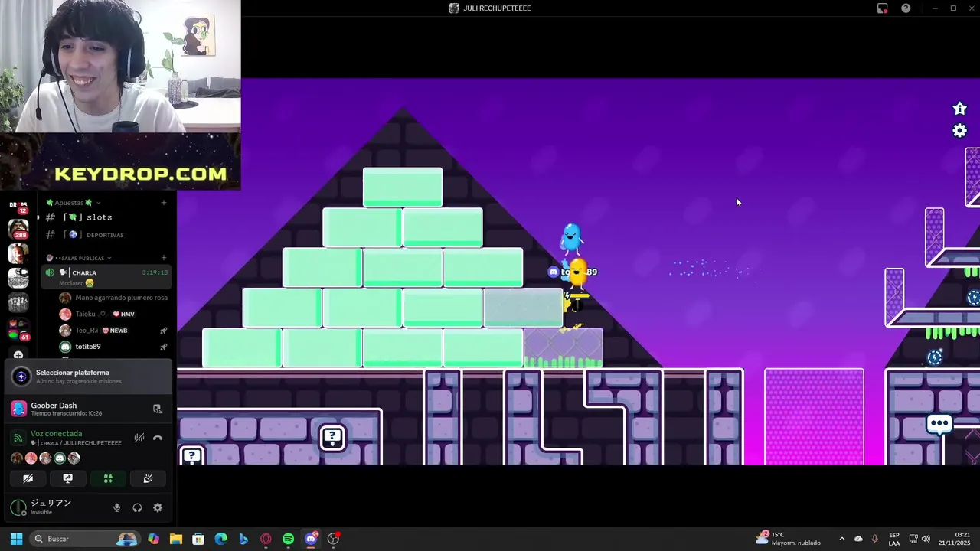Open Opera browser from the taskbar

point(266,539)
